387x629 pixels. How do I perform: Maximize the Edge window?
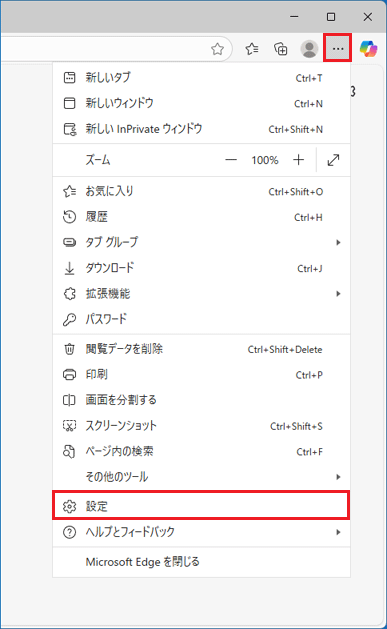331,17
